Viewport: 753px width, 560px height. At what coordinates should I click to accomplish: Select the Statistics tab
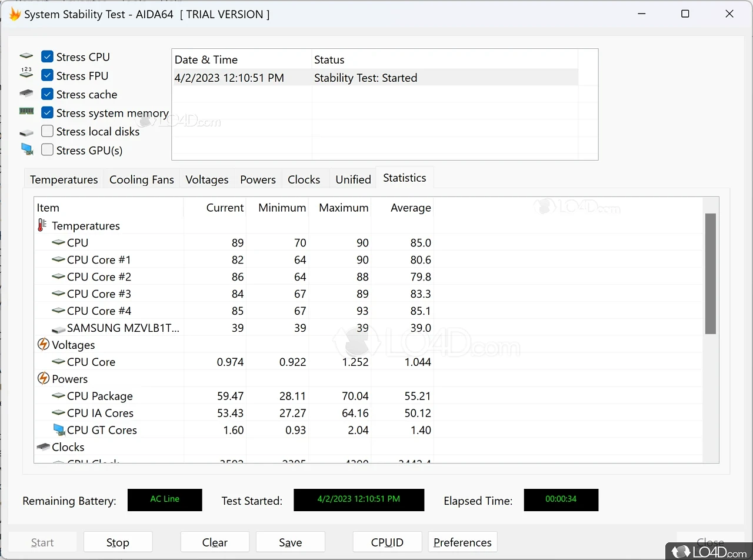405,178
